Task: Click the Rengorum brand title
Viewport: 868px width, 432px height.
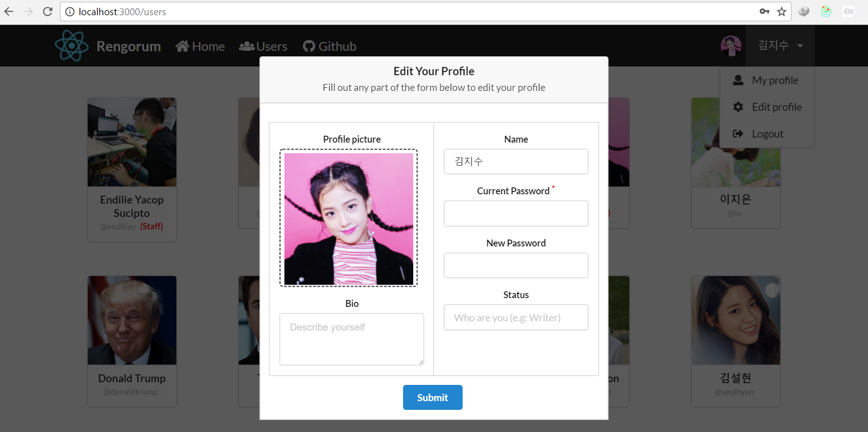Action: tap(128, 46)
